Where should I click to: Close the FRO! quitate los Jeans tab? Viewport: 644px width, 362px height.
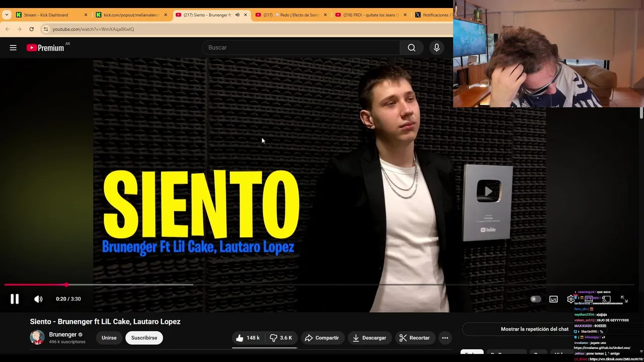405,15
